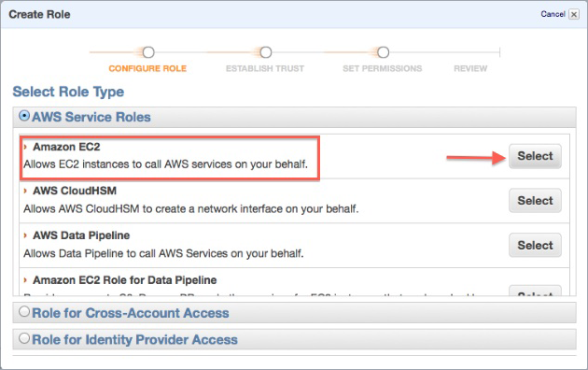
Task: Click Select button for AWS Data Pipeline
Action: point(535,245)
